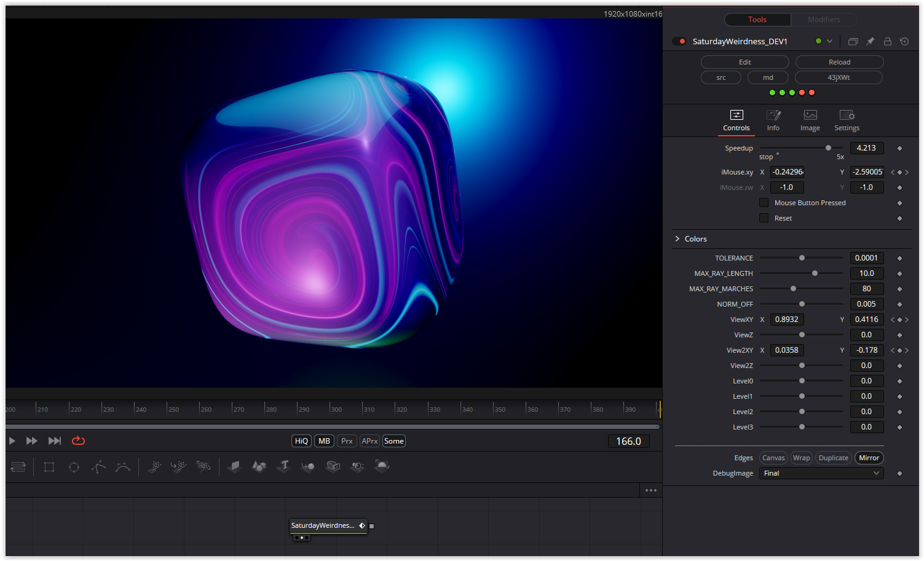Add a Text 3D tool
Image resolution: width=924 pixels, height=561 pixels.
click(x=283, y=467)
